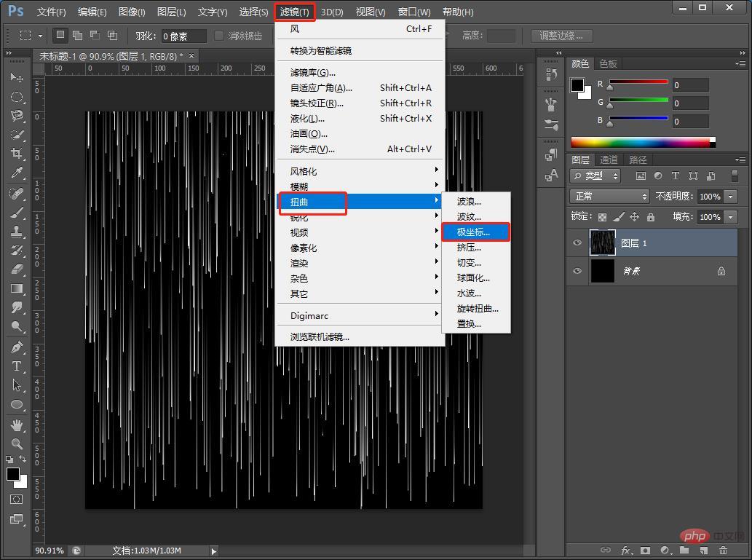
Task: Open the 图像(I) menu
Action: (132, 12)
